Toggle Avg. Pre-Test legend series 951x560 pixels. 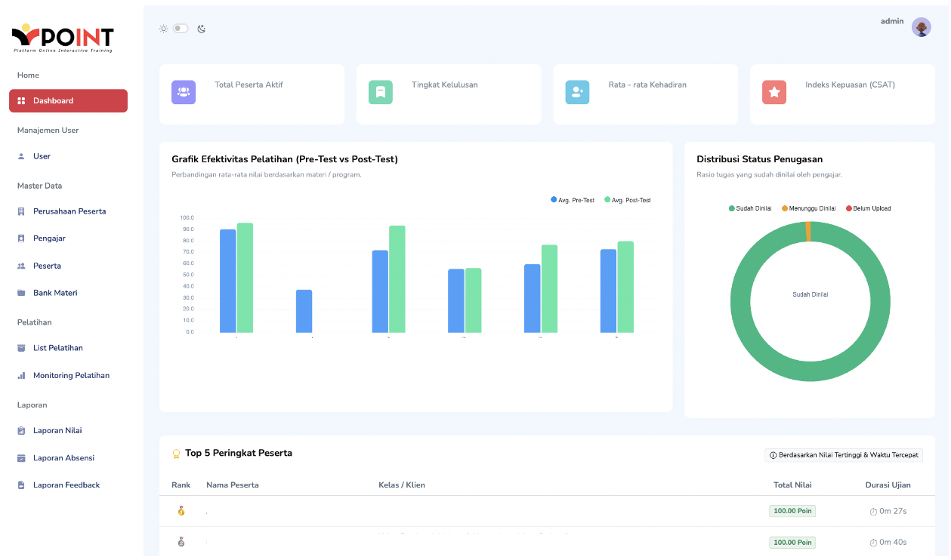click(573, 200)
